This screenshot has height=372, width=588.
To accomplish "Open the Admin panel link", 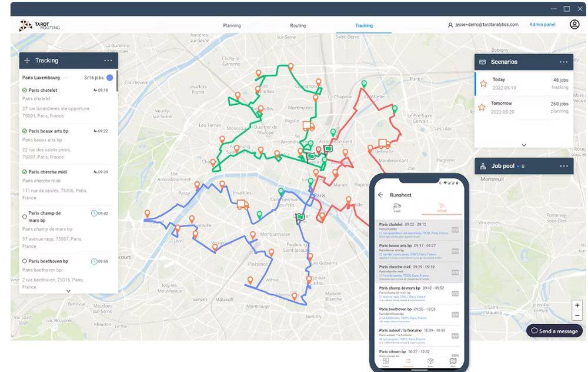I will [x=542, y=25].
